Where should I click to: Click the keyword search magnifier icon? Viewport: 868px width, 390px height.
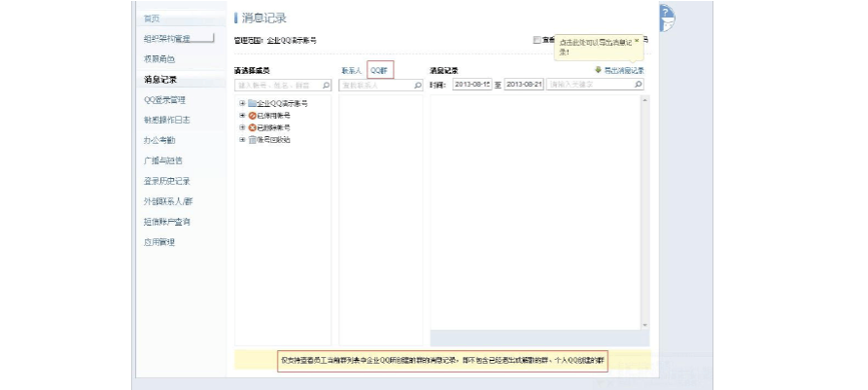tap(638, 86)
